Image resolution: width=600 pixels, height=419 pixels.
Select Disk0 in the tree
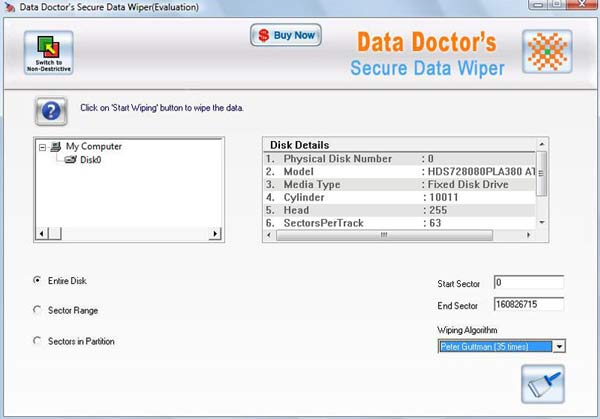point(90,160)
